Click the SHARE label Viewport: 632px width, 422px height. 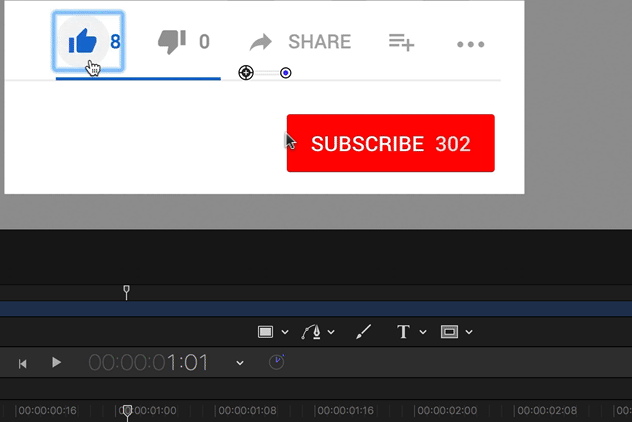pyautogui.click(x=320, y=42)
